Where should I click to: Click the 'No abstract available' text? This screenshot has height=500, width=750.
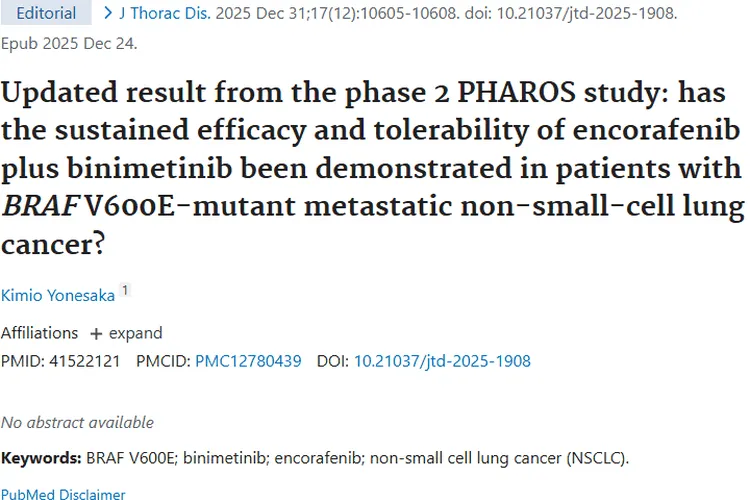click(x=77, y=422)
